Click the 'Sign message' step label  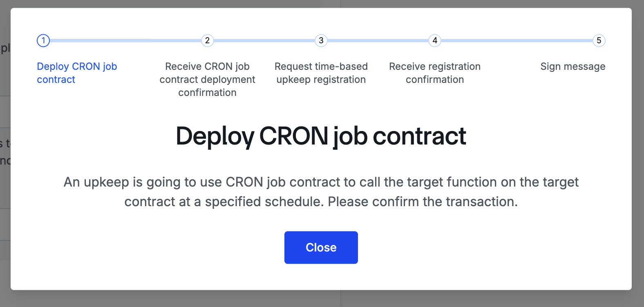(572, 67)
